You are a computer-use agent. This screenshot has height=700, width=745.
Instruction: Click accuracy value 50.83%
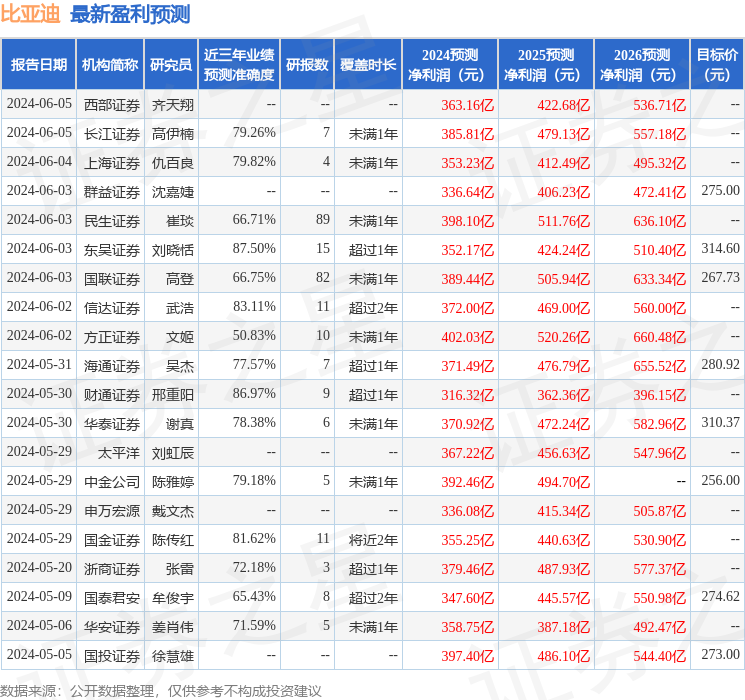[254, 336]
